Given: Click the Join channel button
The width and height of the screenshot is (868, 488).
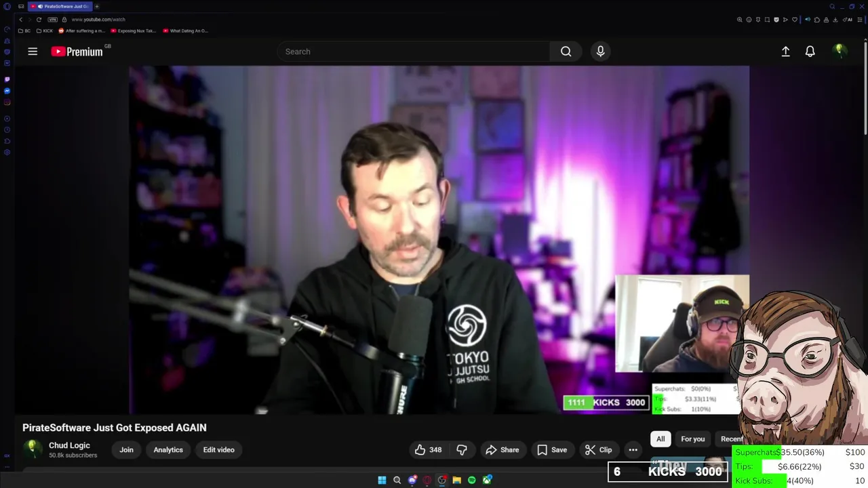Looking at the screenshot, I should point(127,450).
